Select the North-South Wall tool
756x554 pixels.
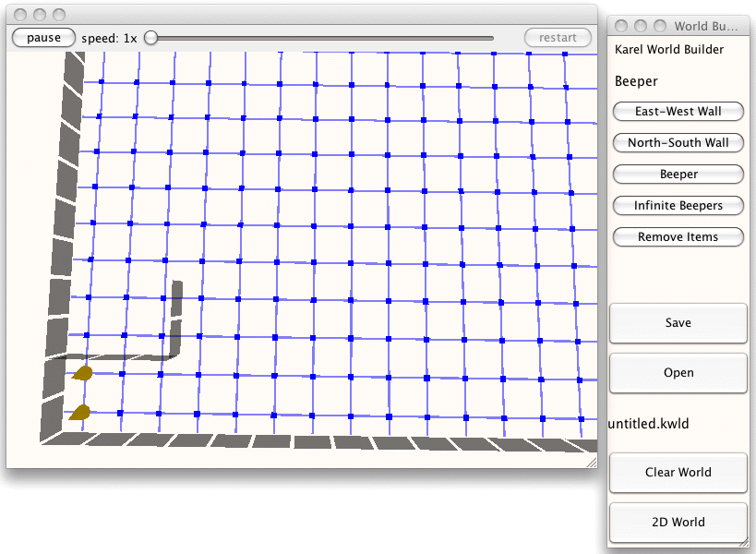pyautogui.click(x=678, y=143)
